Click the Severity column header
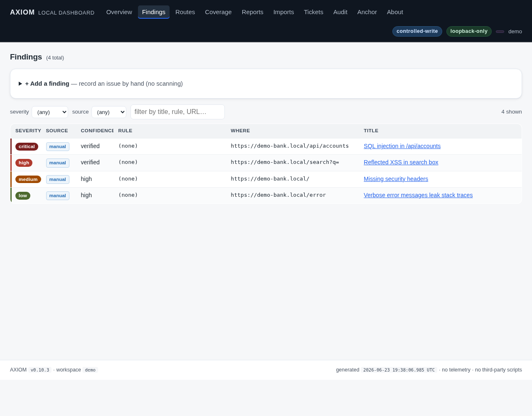Viewport: 532px width, 416px height. click(x=28, y=131)
